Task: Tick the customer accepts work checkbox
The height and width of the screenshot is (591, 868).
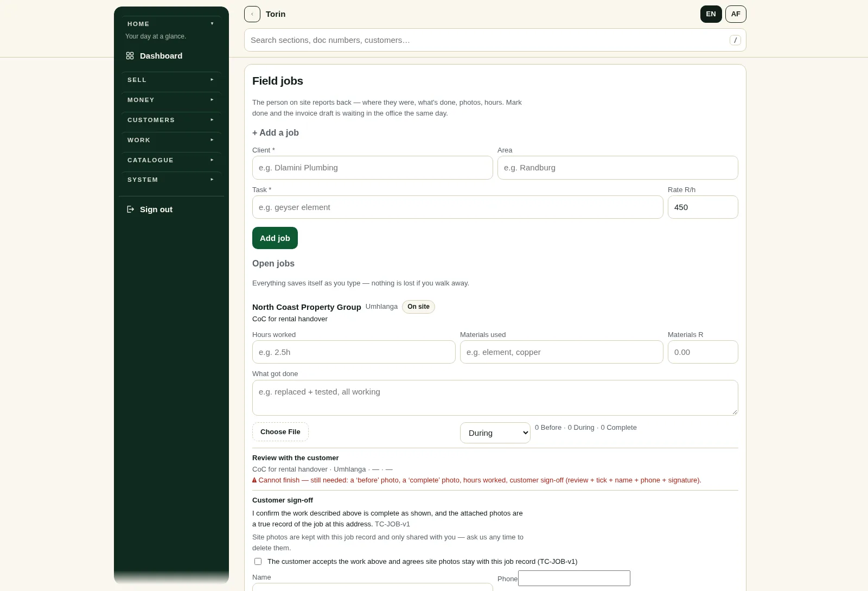Action: tap(258, 562)
